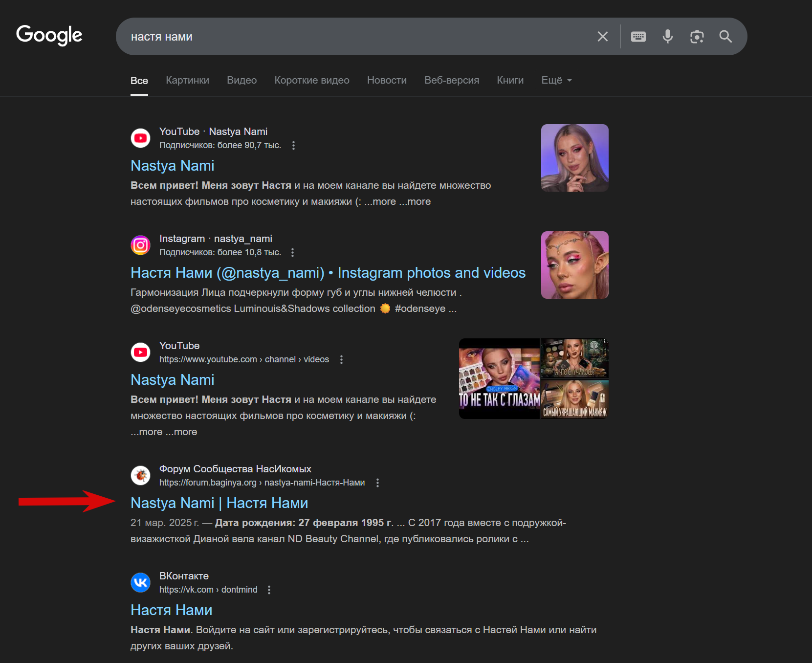The height and width of the screenshot is (663, 812).
Task: Click the ВКонтакте favicon icon
Action: 141,582
